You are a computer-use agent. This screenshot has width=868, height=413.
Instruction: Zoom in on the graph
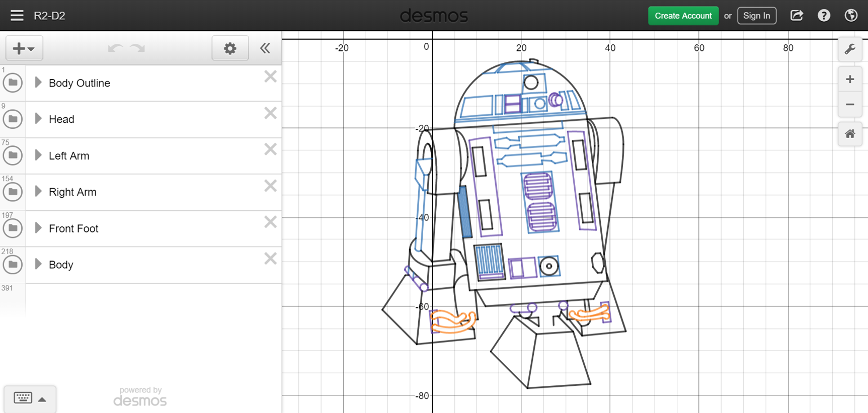point(850,79)
